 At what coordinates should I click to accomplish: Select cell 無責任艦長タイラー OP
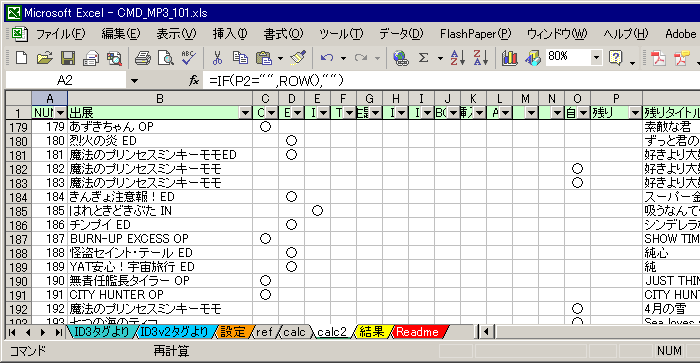click(160, 280)
